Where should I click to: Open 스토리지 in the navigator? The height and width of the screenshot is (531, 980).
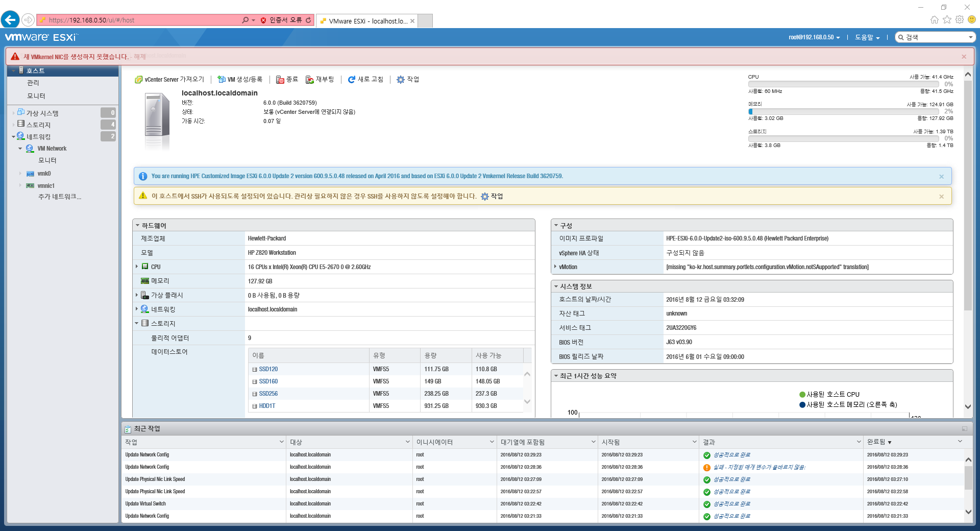tap(38, 125)
